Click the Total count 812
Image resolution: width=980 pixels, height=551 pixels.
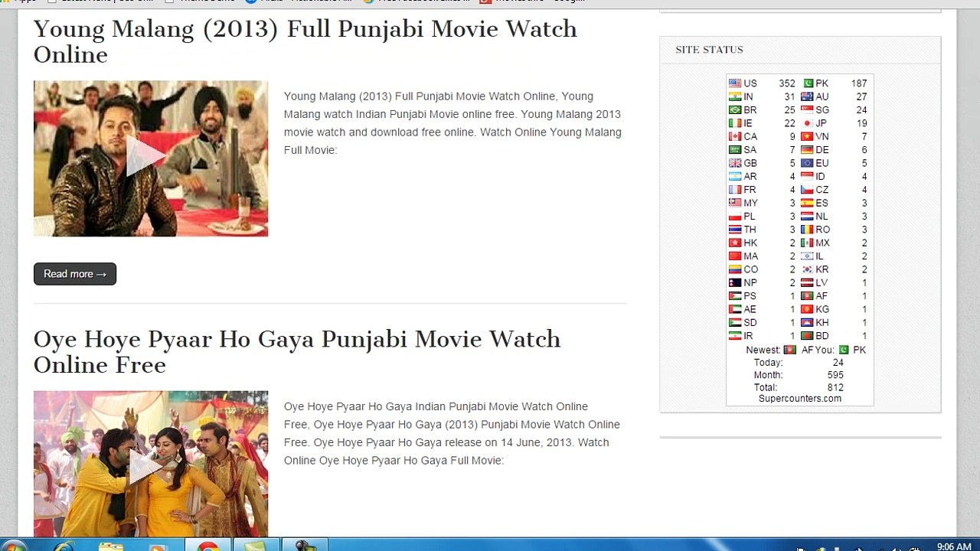(835, 388)
